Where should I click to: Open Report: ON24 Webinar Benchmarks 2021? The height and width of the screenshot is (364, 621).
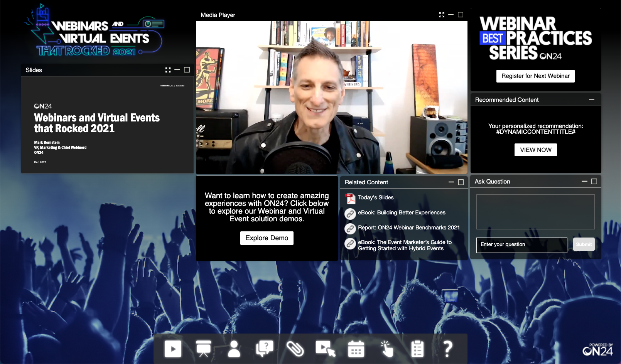tap(409, 228)
